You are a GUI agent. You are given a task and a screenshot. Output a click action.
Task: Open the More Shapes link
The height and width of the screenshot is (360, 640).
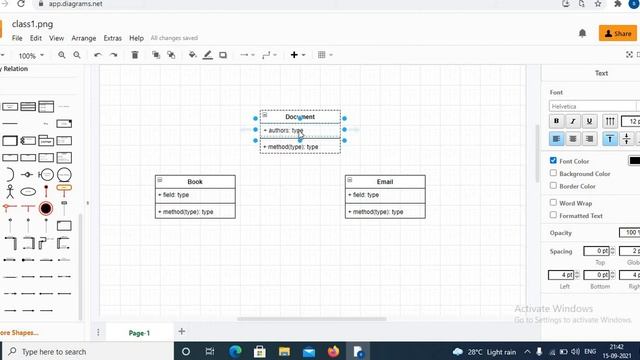(19, 333)
